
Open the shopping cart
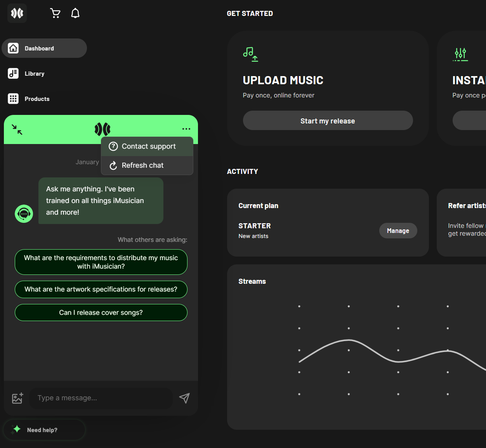[55, 13]
